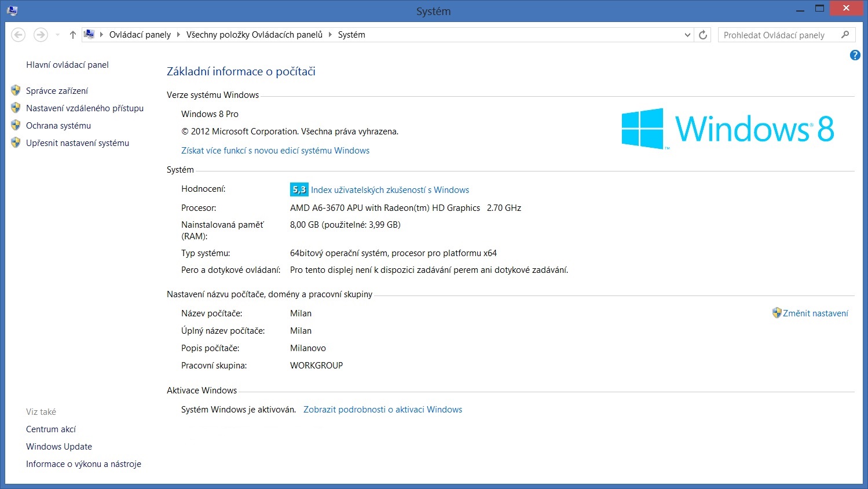
Task: Open Upřesnit nastavení systému link
Action: [78, 143]
